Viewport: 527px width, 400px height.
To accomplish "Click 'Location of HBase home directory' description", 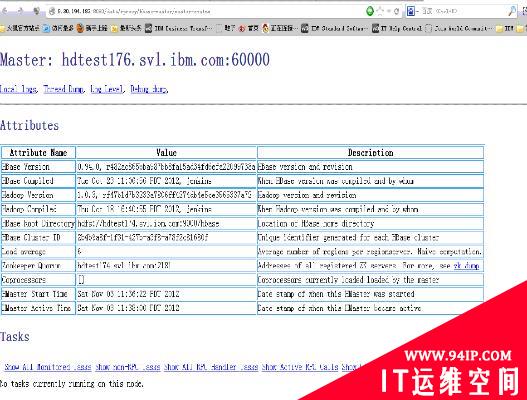I will 370,223.
